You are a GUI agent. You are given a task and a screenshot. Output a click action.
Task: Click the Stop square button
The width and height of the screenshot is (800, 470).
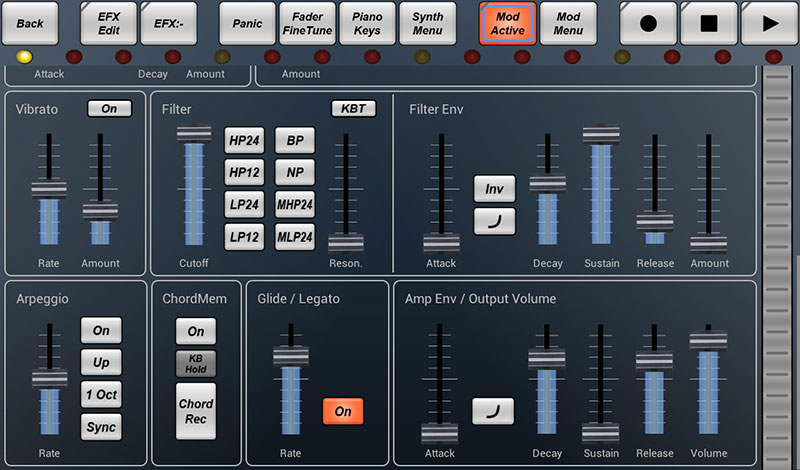(x=709, y=23)
